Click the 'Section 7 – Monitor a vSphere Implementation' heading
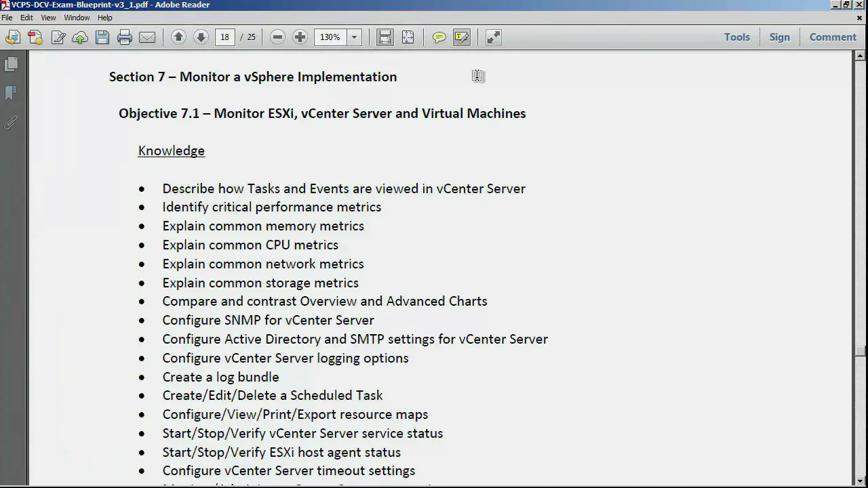Viewport: 868px width, 488px height. coord(253,77)
